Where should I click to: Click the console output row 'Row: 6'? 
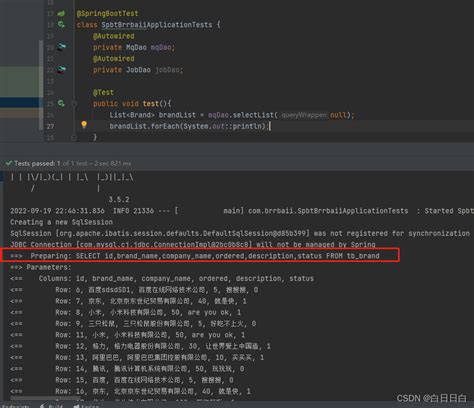[134, 290]
